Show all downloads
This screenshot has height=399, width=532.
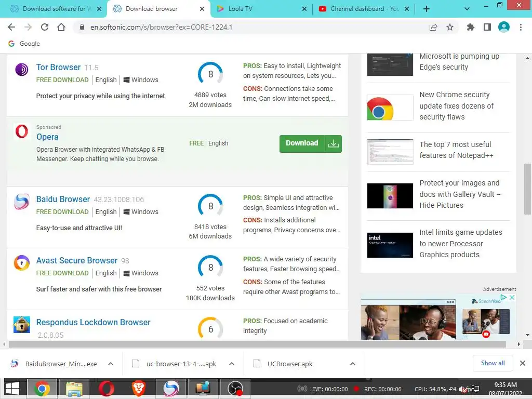(x=493, y=363)
